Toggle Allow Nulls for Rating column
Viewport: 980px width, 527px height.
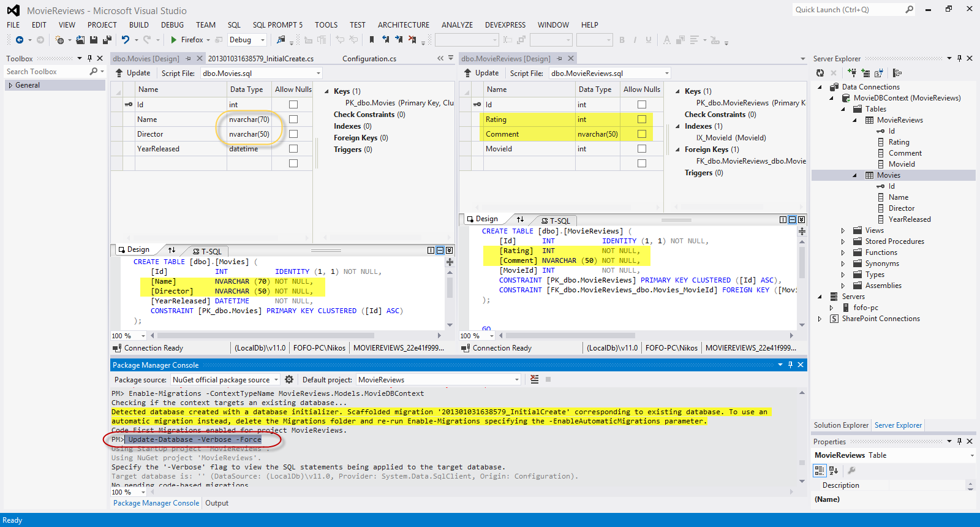642,119
